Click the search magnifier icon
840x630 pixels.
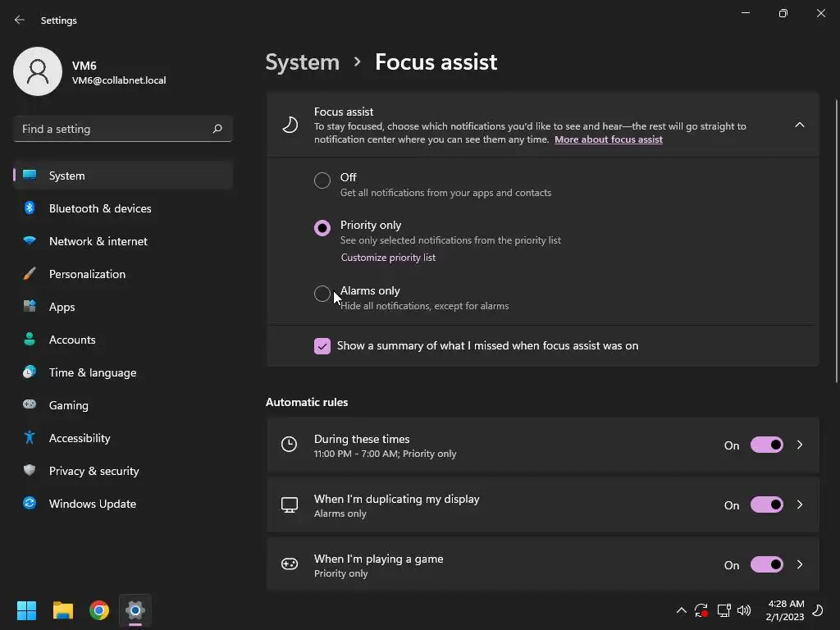(217, 129)
